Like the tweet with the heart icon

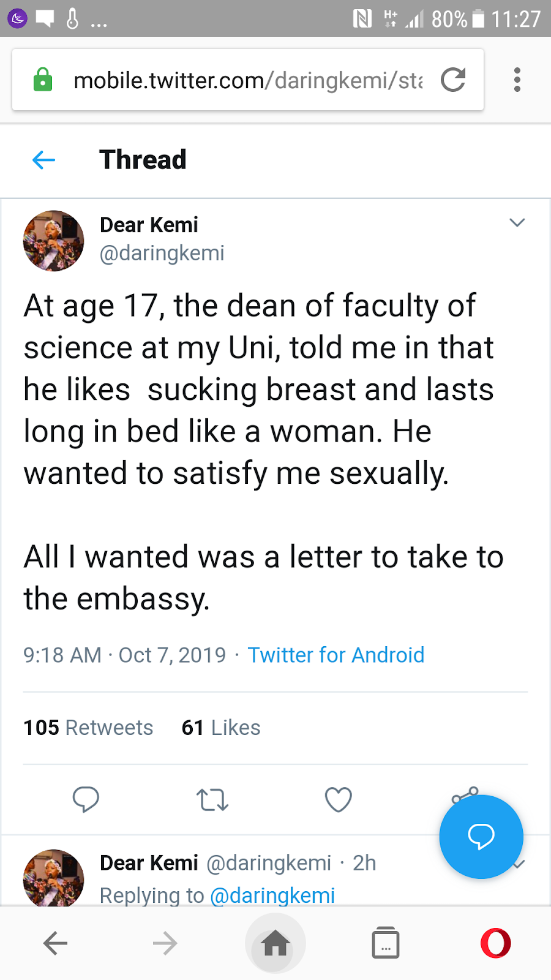[x=338, y=799]
